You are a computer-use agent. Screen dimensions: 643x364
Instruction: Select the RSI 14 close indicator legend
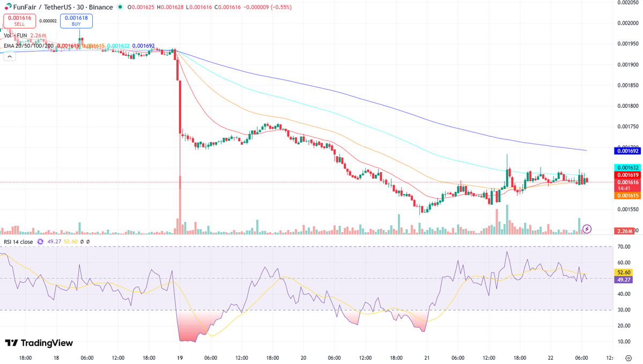(x=18, y=242)
